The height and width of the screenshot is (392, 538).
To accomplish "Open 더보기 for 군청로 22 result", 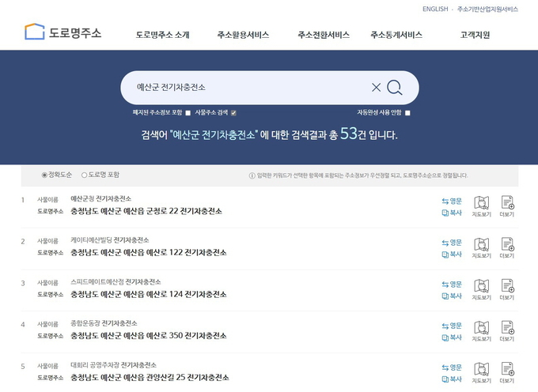I will click(x=507, y=206).
